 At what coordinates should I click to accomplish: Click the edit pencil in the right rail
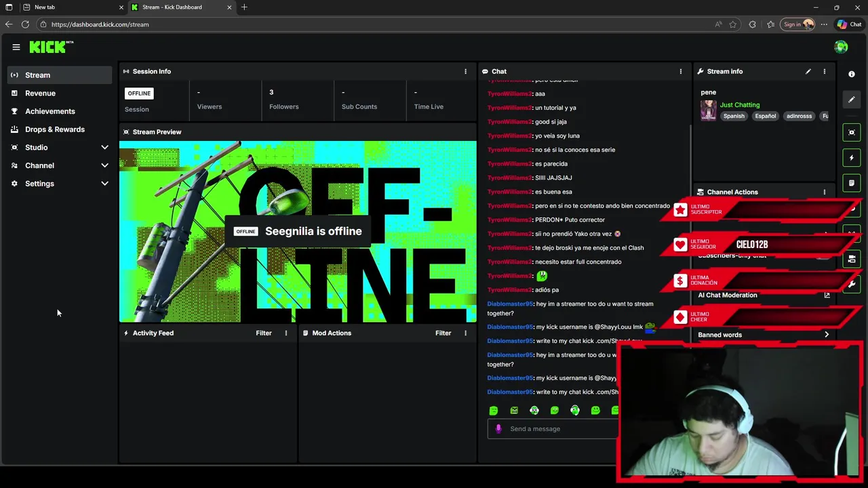pyautogui.click(x=852, y=100)
